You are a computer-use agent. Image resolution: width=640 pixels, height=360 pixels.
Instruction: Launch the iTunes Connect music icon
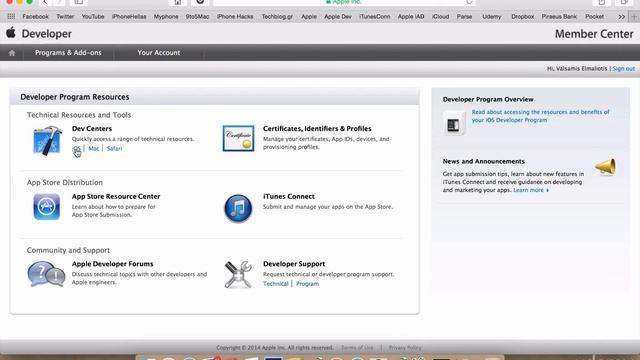(x=238, y=208)
